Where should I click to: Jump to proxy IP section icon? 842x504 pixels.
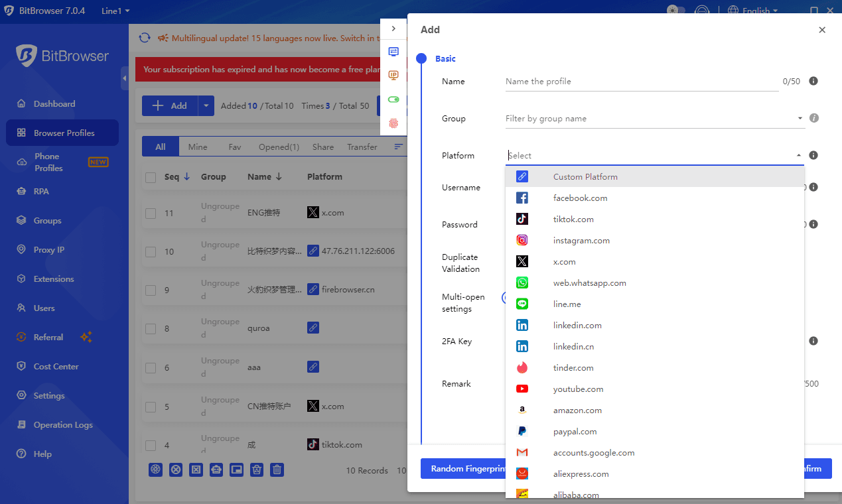(393, 75)
